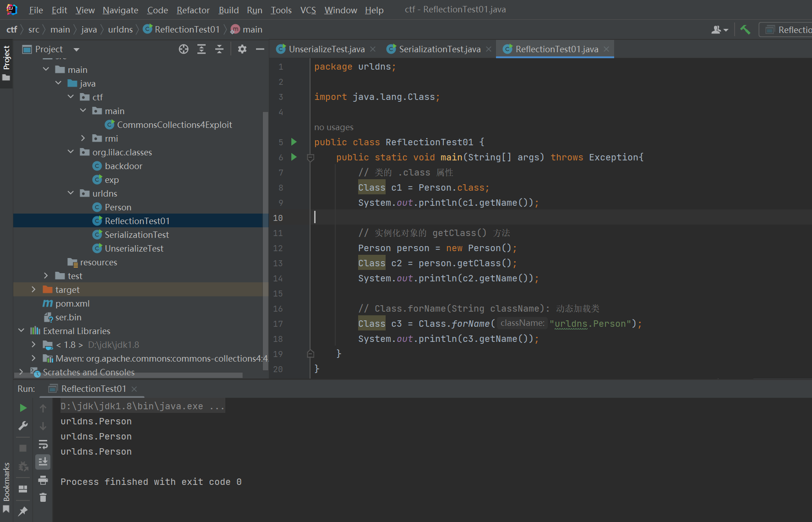
Task: Click up arrow for previous stack frame
Action: pyautogui.click(x=43, y=408)
